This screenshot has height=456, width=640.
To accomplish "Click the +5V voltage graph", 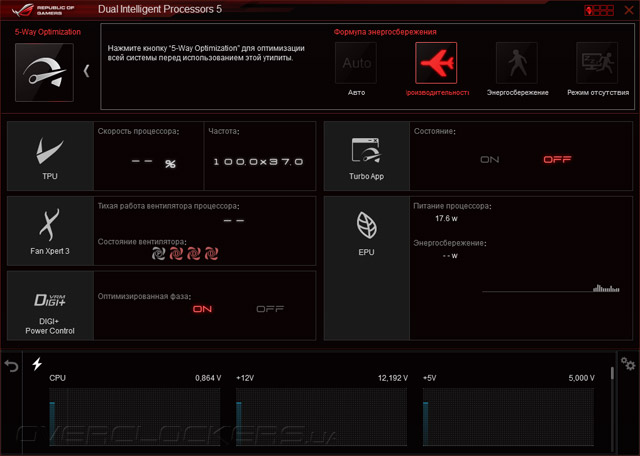I will (x=509, y=417).
